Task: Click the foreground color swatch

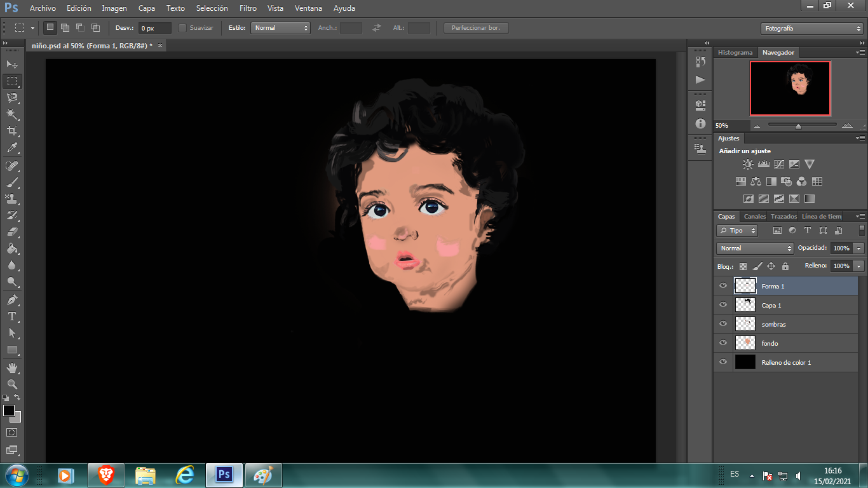Action: pyautogui.click(x=9, y=410)
